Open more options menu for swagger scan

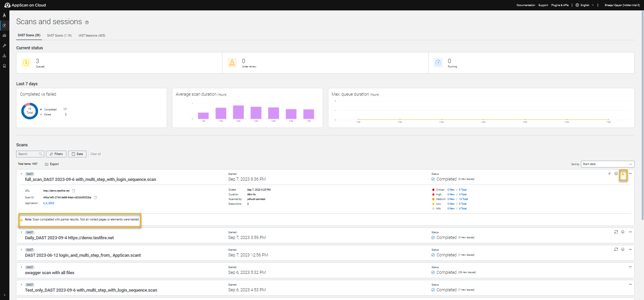630,267
